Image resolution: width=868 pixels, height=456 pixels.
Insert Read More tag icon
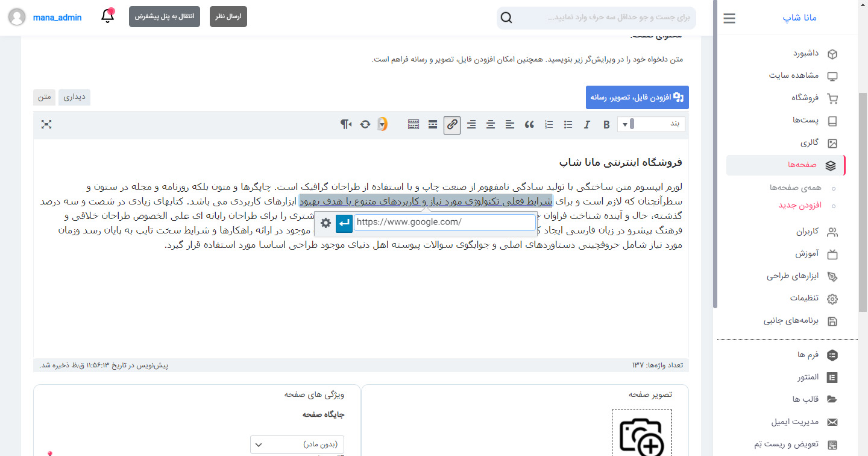click(433, 125)
